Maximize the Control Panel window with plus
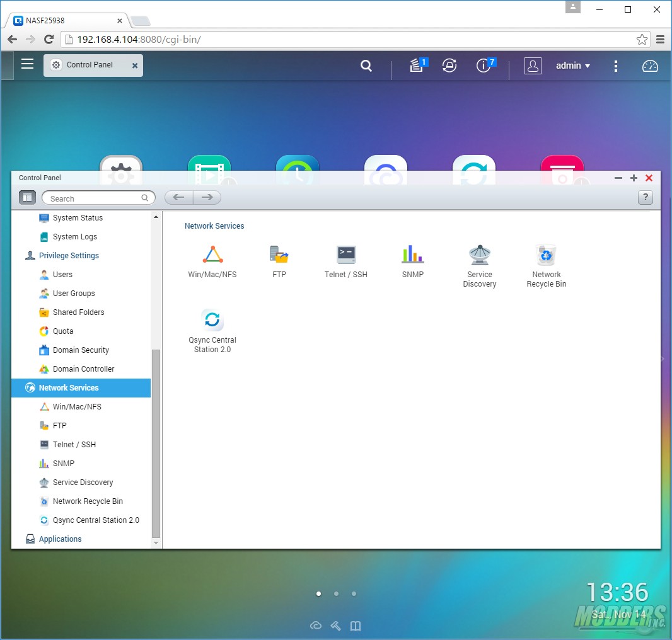The width and height of the screenshot is (672, 640). 634,178
